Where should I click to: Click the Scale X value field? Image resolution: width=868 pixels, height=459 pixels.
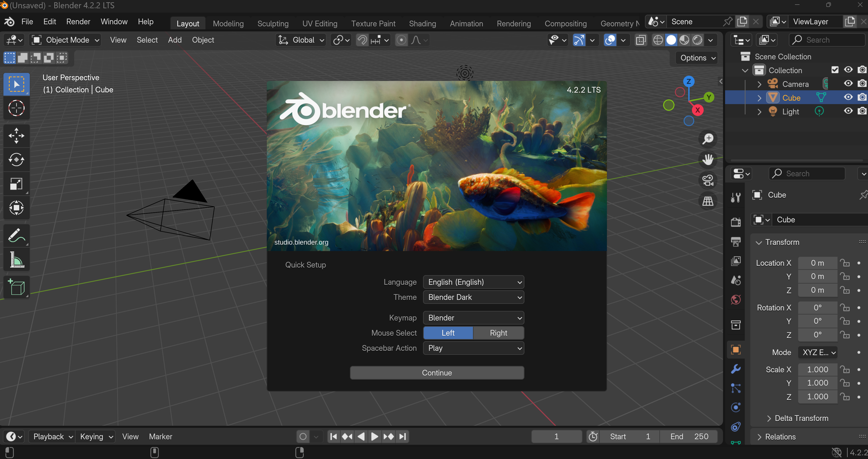tap(817, 370)
